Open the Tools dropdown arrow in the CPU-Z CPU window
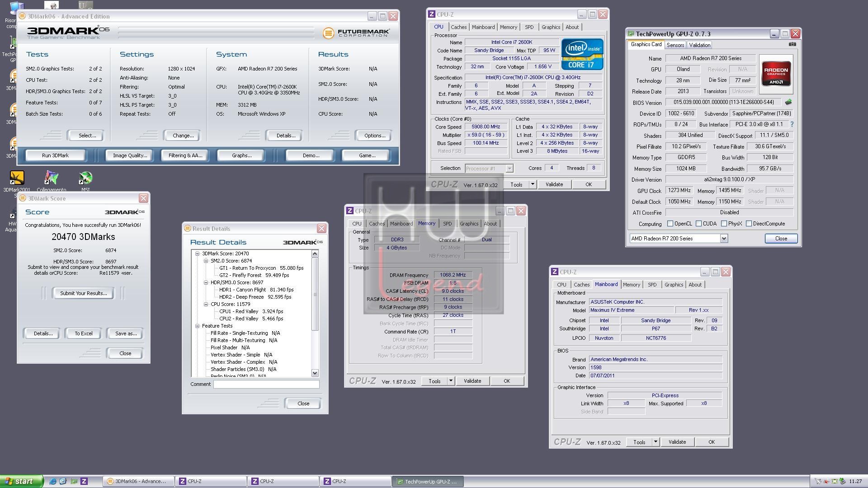868x488 pixels. (533, 184)
